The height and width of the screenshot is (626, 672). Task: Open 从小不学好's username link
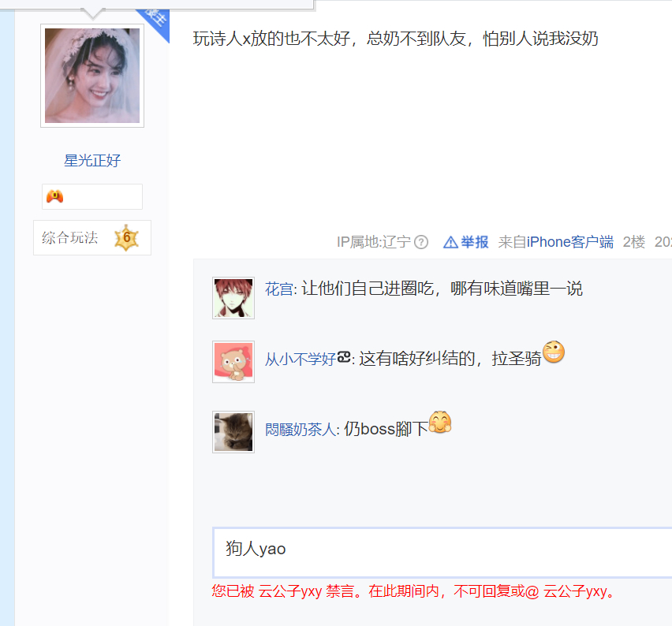coord(308,359)
